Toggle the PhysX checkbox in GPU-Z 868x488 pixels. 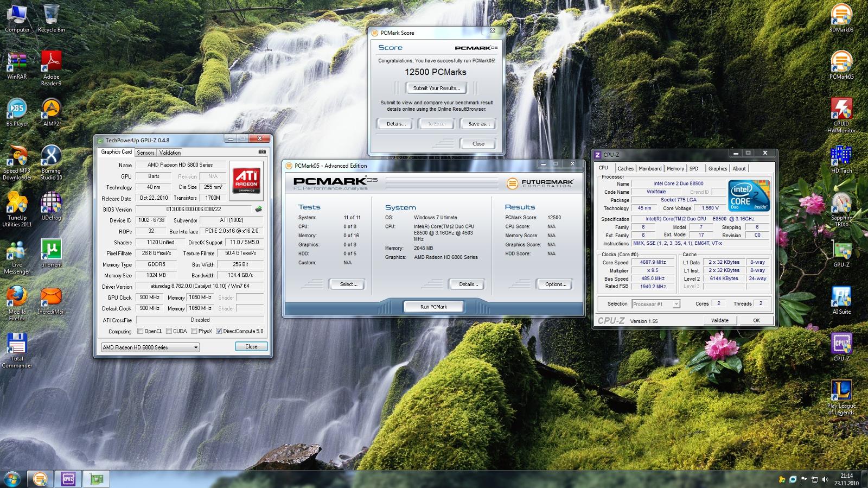(x=194, y=331)
